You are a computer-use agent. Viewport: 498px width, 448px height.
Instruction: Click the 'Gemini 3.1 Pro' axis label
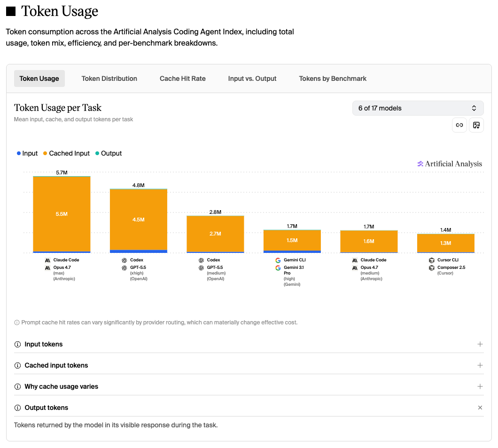pyautogui.click(x=294, y=270)
